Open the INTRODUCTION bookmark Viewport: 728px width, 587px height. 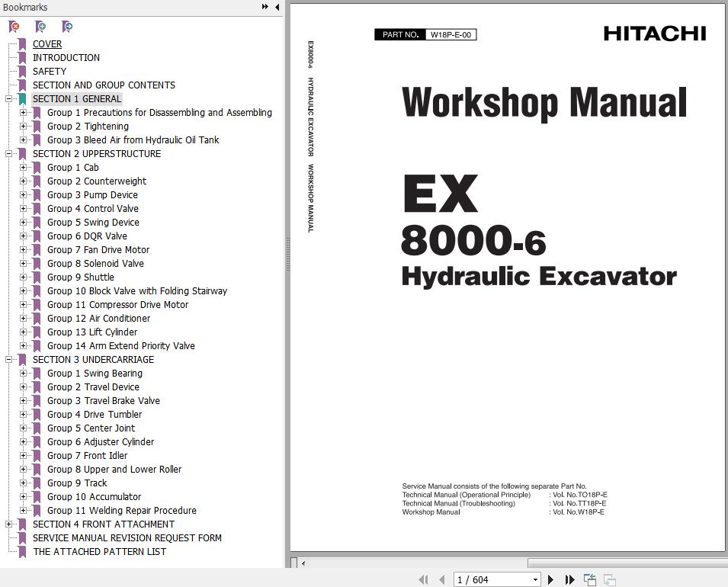click(x=66, y=58)
